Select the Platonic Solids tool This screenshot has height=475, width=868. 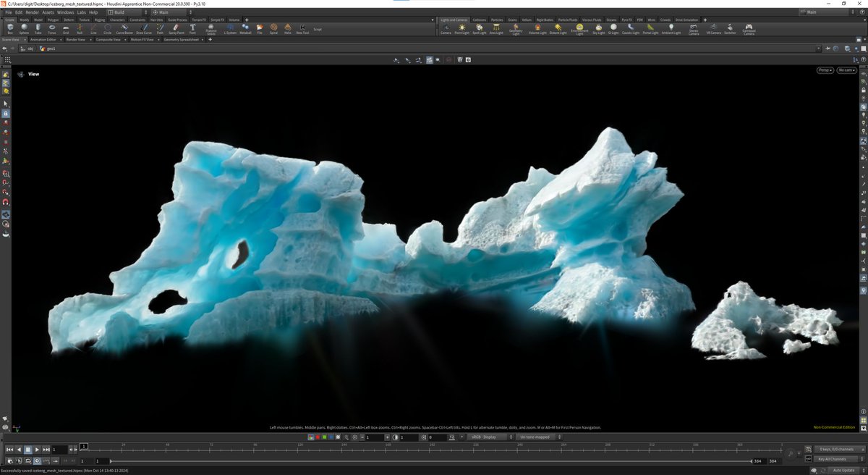(x=210, y=29)
